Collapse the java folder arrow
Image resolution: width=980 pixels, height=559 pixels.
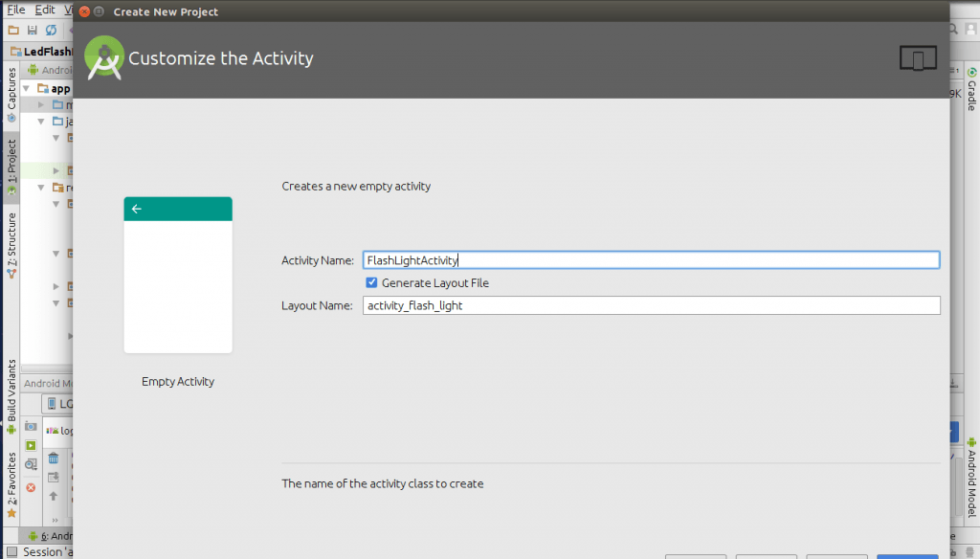[41, 122]
